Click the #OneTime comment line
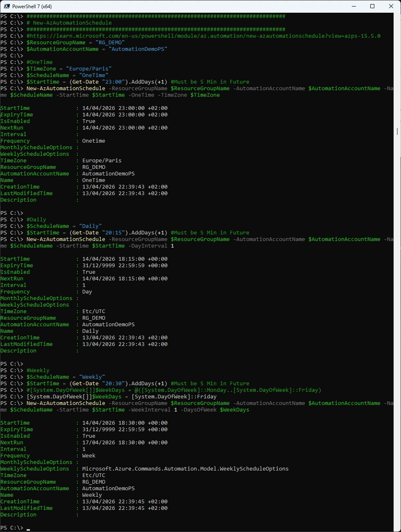The image size is (401, 532). tap(39, 62)
